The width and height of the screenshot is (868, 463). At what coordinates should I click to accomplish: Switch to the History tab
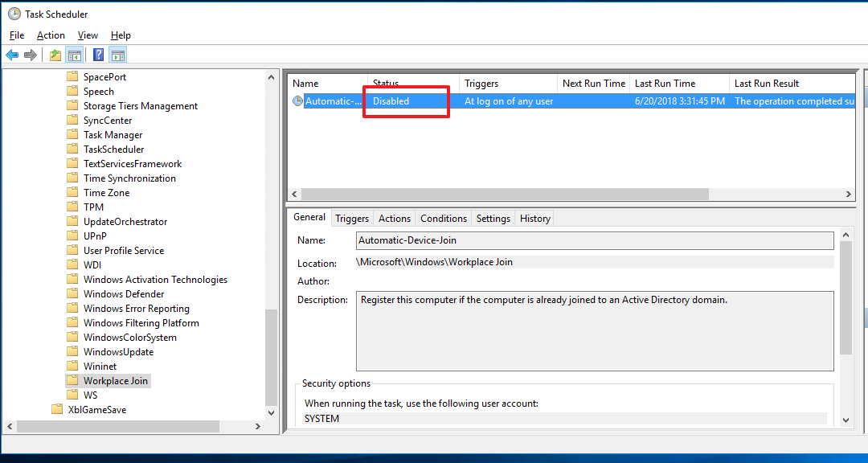534,218
